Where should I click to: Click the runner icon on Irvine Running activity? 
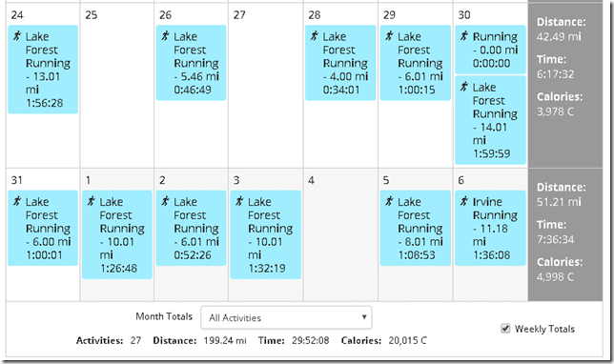click(x=464, y=201)
